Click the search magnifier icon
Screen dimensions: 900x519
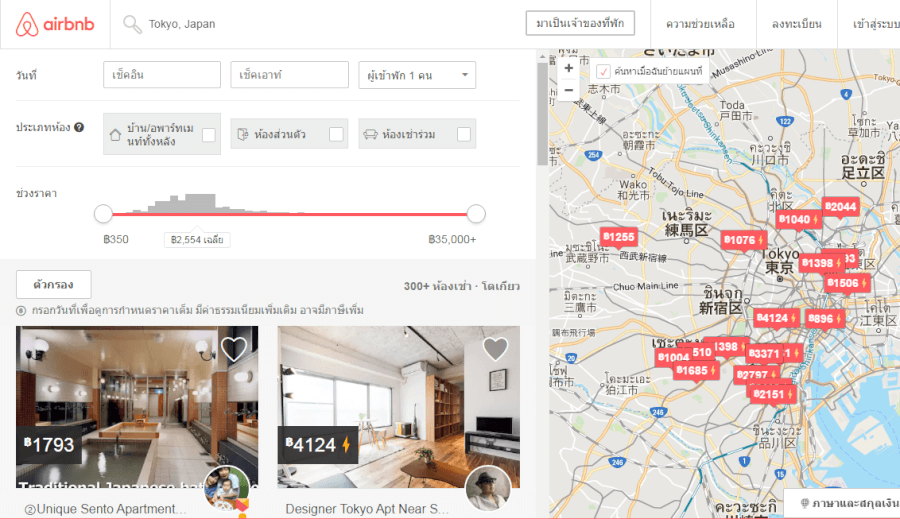132,24
